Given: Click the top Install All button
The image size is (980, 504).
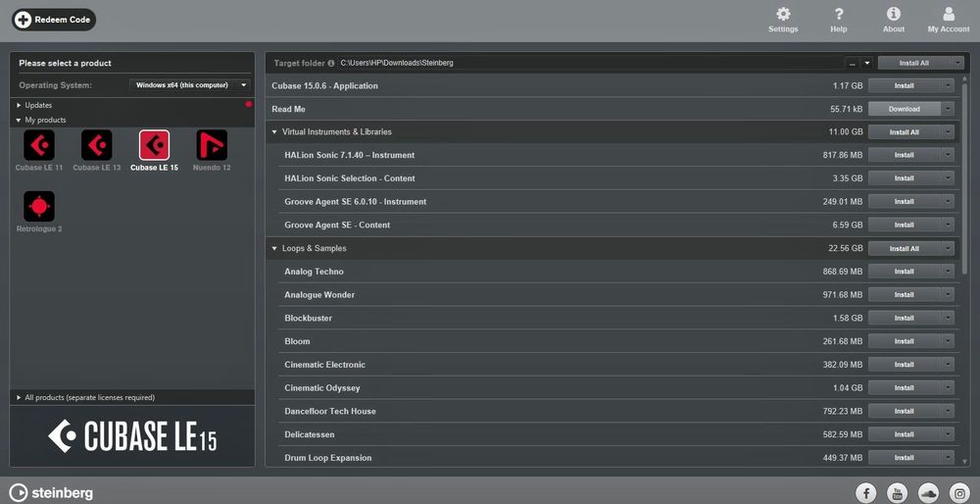Looking at the screenshot, I should pyautogui.click(x=915, y=63).
